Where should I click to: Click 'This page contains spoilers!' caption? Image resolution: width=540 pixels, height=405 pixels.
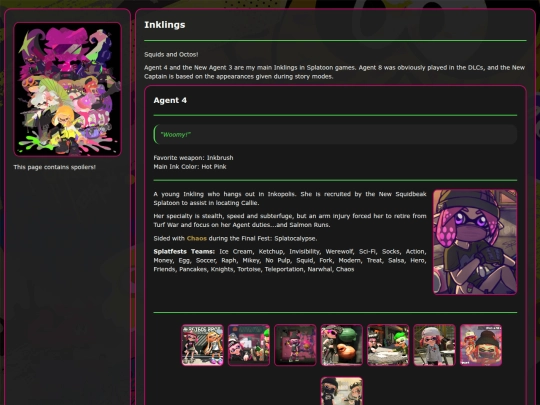pos(54,167)
